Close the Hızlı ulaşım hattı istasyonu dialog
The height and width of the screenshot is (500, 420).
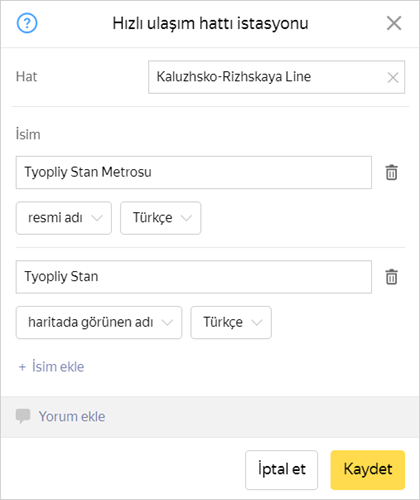coord(394,23)
